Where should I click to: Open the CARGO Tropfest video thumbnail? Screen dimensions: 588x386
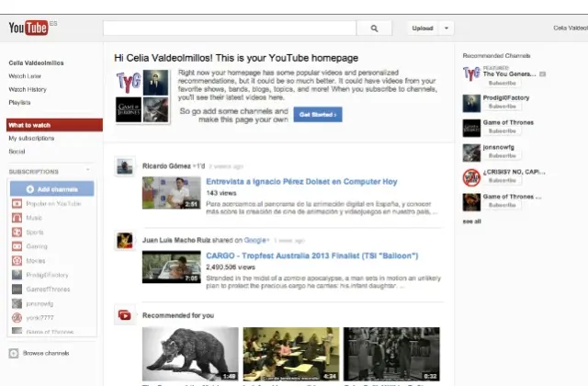click(x=171, y=267)
